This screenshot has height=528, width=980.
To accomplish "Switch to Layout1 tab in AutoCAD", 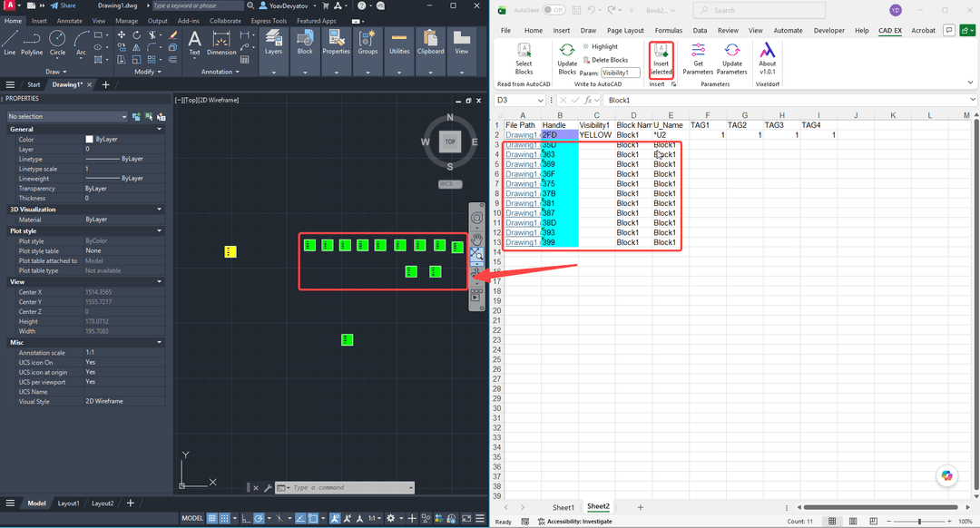I will point(69,503).
